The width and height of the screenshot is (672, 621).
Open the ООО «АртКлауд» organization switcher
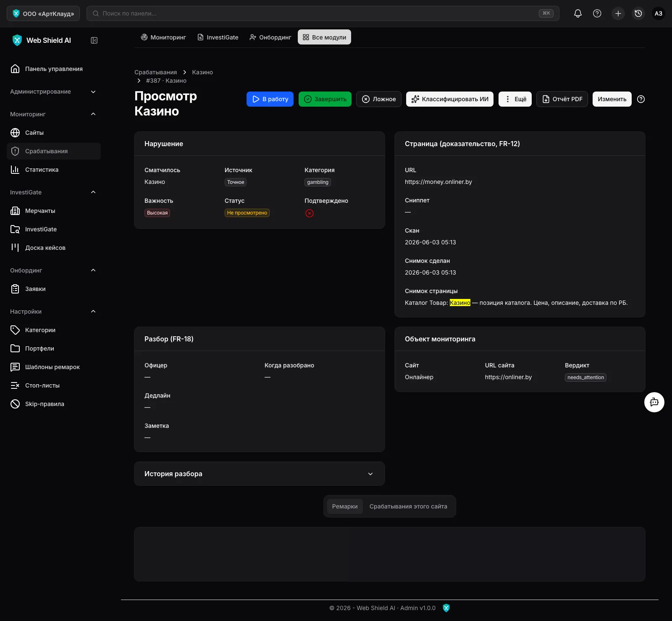coord(43,13)
